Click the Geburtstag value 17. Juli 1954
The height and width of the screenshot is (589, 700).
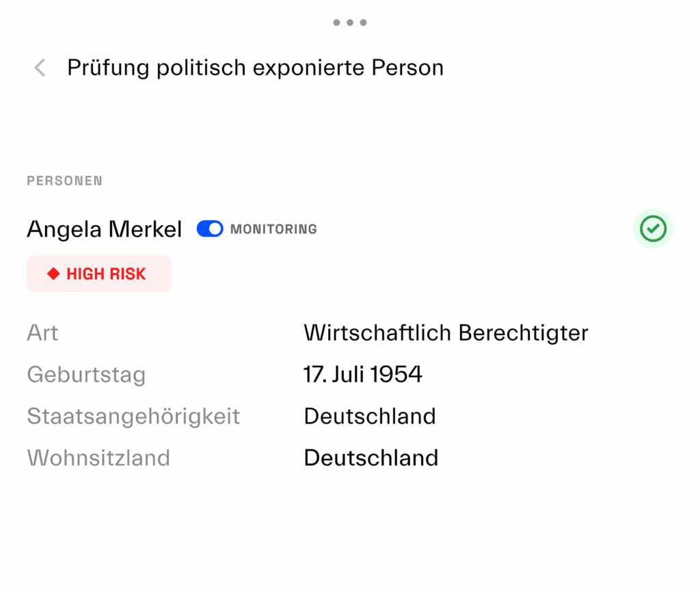(x=363, y=374)
